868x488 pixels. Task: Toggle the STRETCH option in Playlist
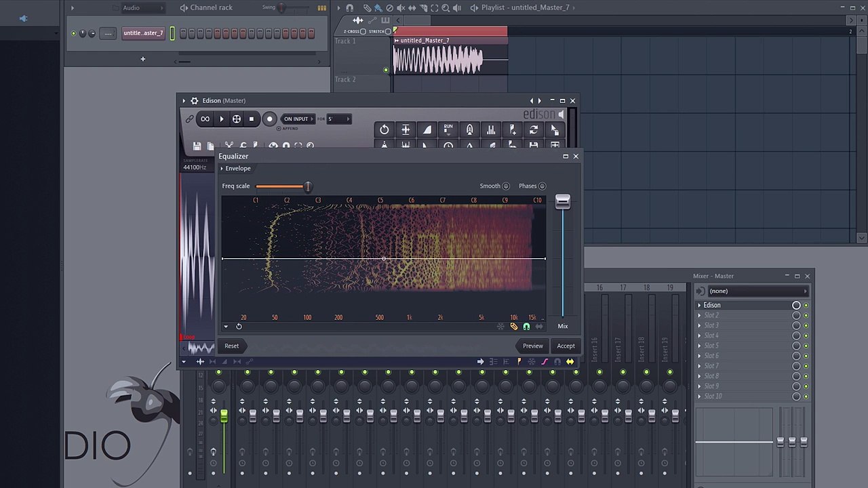(388, 31)
